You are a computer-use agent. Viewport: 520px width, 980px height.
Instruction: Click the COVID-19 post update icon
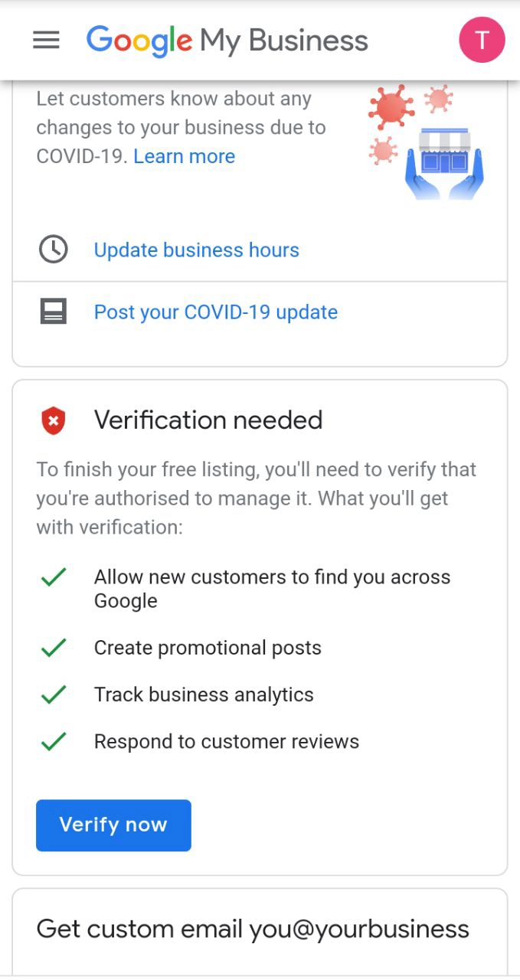54,312
